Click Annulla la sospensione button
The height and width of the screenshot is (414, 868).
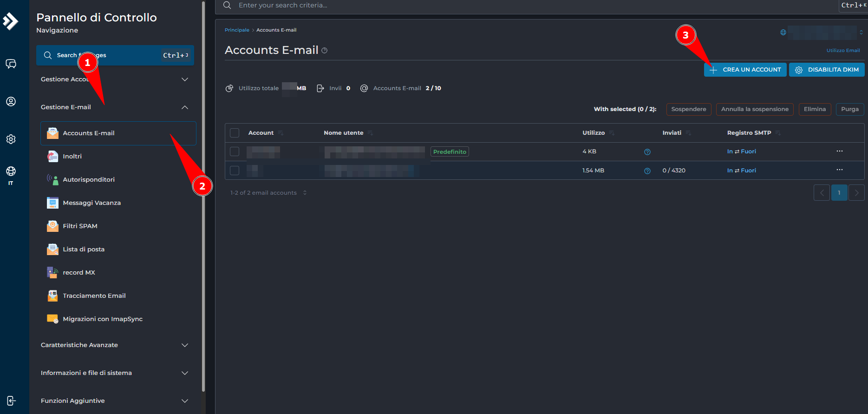[x=755, y=109]
